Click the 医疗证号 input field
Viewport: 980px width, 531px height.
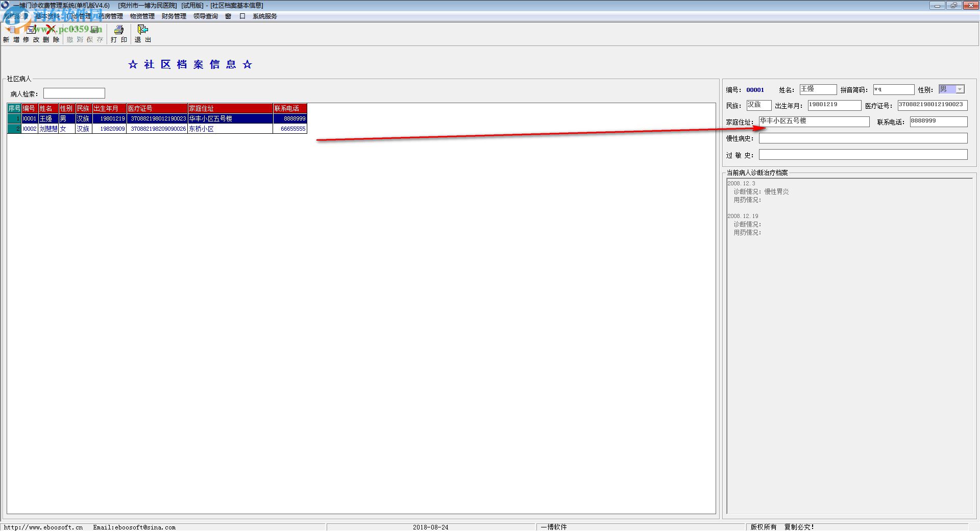pos(933,105)
